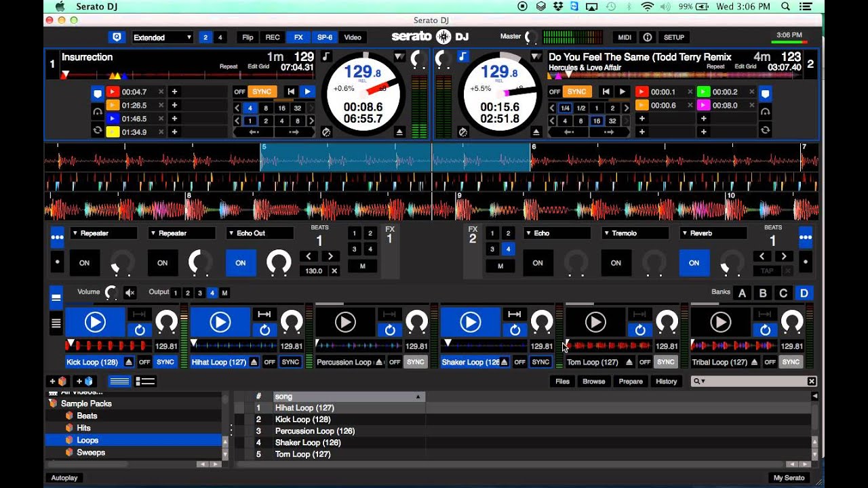This screenshot has height=488, width=868.
Task: Toggle FX panel button in top bar
Action: [x=298, y=37]
